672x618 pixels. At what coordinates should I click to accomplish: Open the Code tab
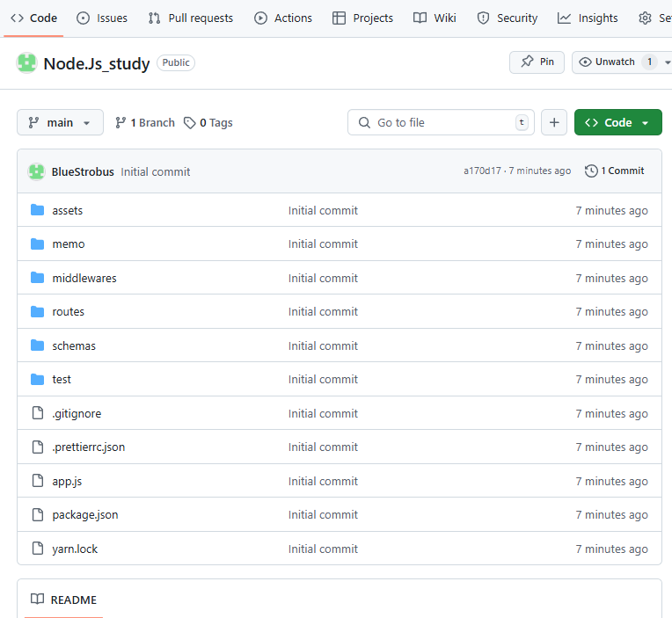[x=33, y=18]
